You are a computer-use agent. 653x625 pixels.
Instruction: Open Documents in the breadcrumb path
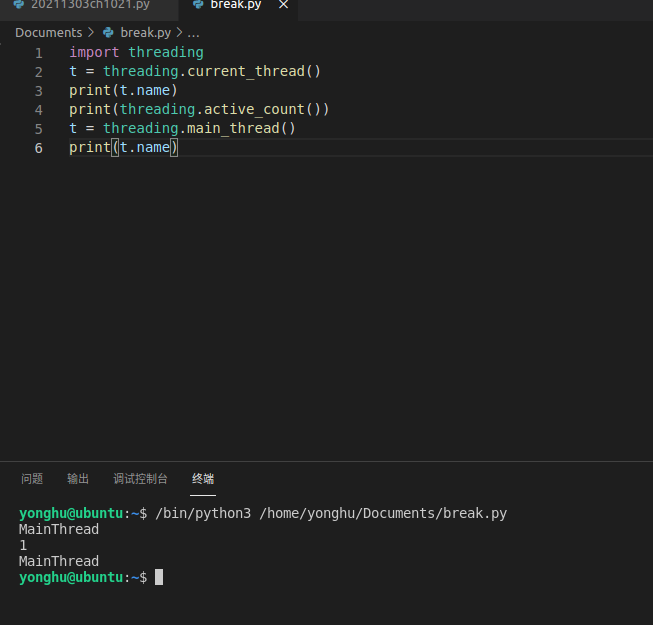point(49,32)
